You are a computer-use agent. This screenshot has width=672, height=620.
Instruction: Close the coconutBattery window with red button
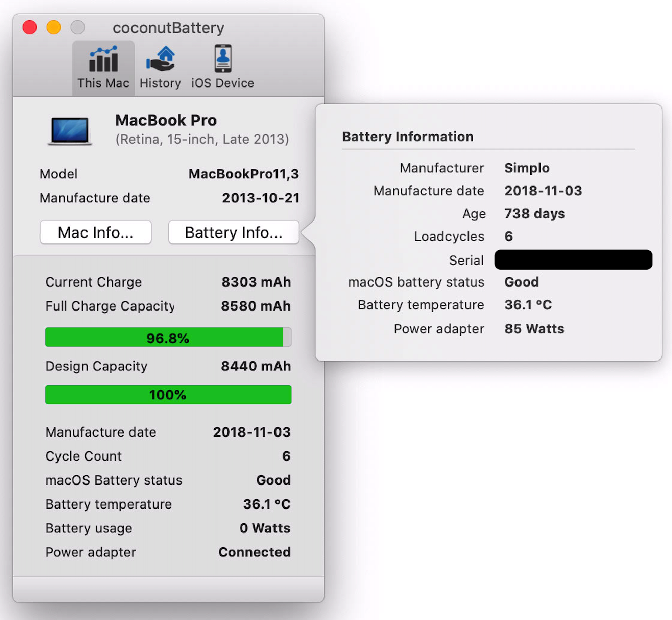(x=30, y=27)
